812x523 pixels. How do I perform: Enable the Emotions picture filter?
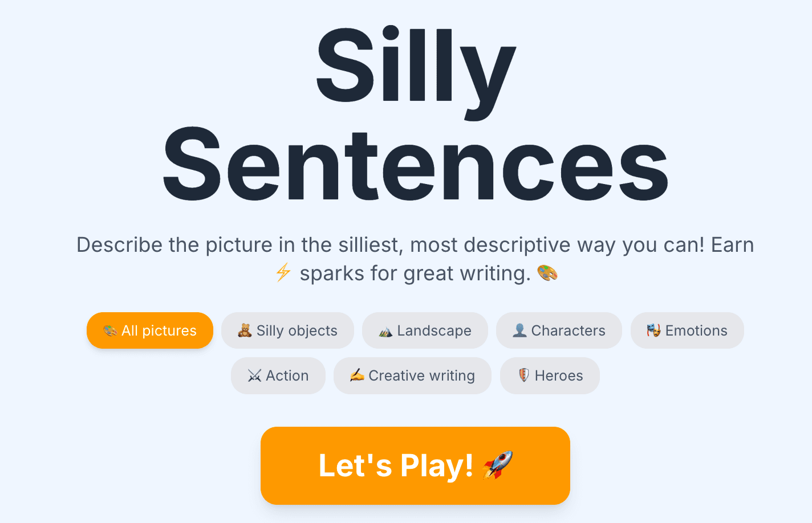[687, 330]
